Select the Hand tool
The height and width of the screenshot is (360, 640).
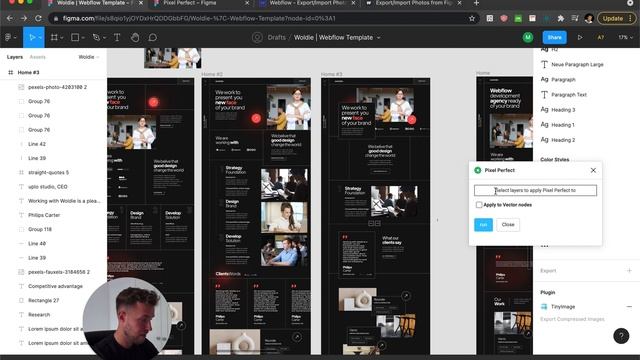pyautogui.click(x=135, y=38)
